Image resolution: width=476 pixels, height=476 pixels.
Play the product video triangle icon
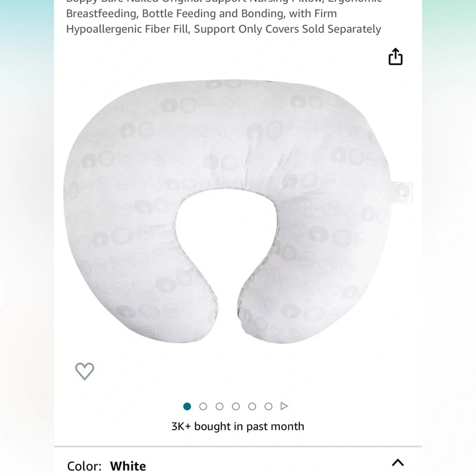pyautogui.click(x=284, y=406)
